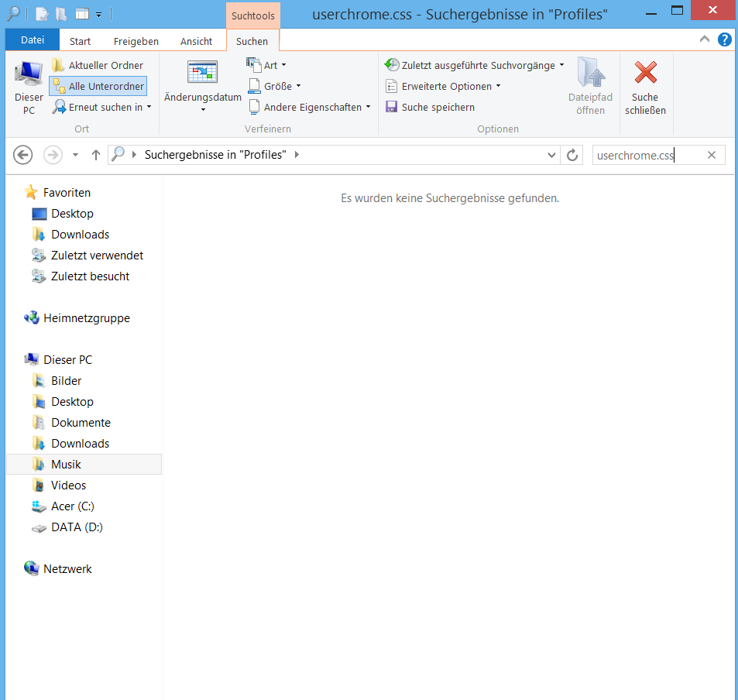Switch to the Ansicht ribbon tab
This screenshot has height=700, width=738.
[196, 41]
